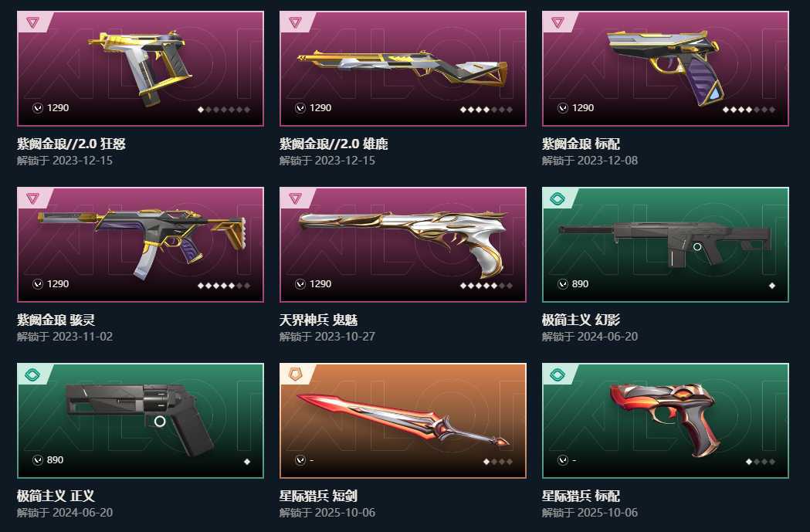Click the 极简主义 正义 skin title
The width and height of the screenshot is (810, 532).
(x=56, y=496)
